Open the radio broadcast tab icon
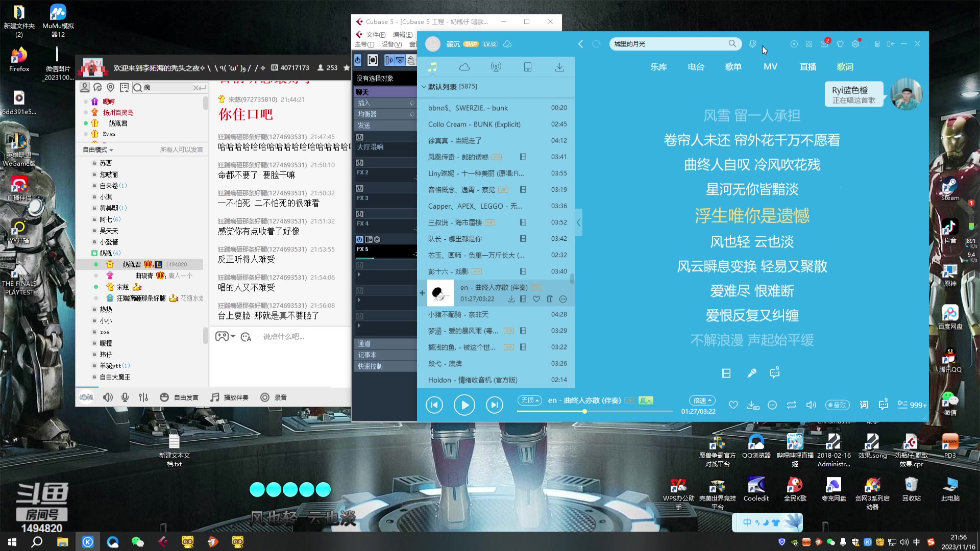The height and width of the screenshot is (551, 980). click(496, 67)
